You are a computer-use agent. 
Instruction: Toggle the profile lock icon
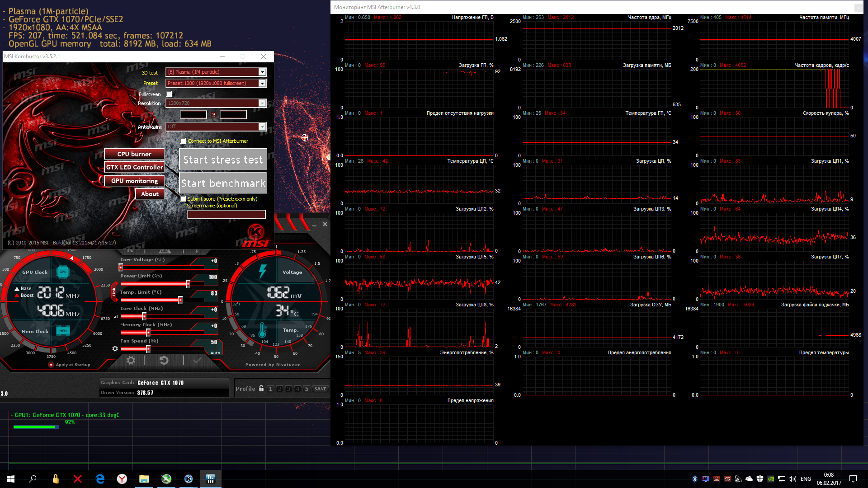pyautogui.click(x=261, y=389)
